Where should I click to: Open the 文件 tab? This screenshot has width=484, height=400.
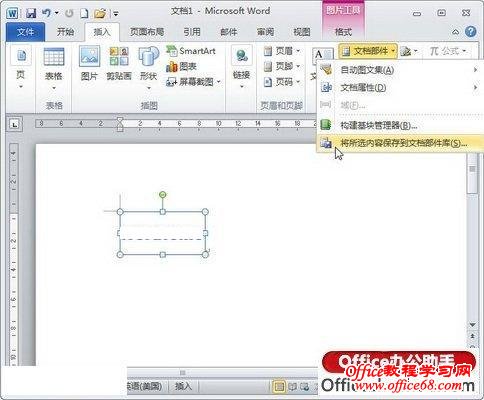(x=25, y=32)
